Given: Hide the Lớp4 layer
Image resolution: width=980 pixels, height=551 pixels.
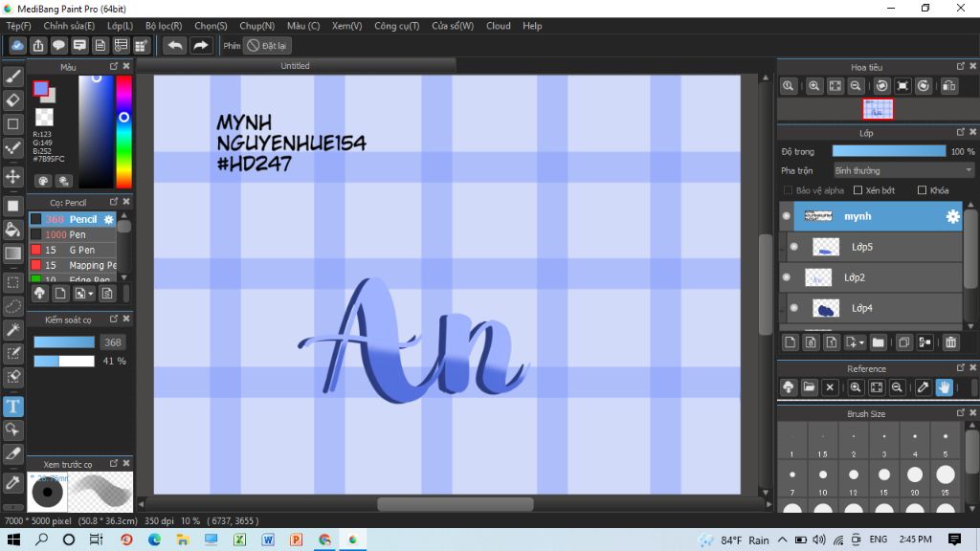Looking at the screenshot, I should coord(793,308).
